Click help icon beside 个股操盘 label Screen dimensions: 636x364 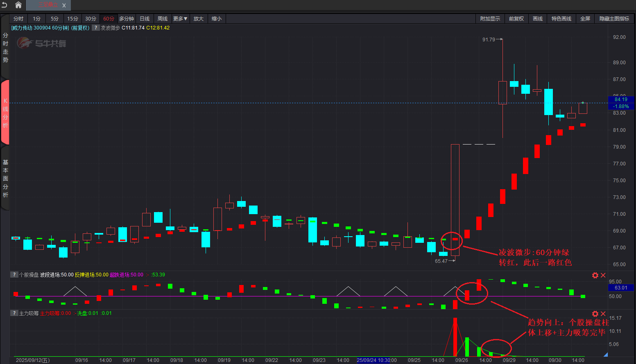tap(14, 275)
